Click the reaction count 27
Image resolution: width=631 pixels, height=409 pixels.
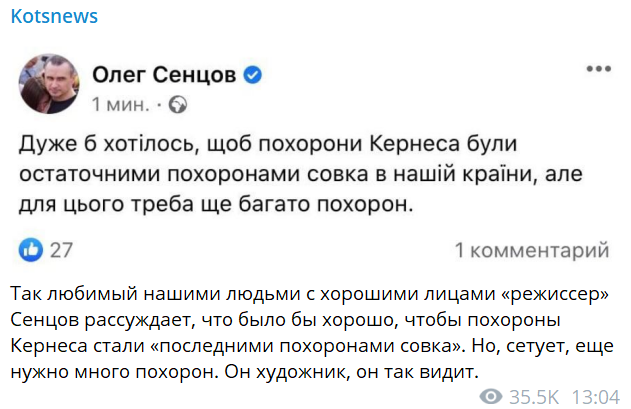tap(62, 249)
